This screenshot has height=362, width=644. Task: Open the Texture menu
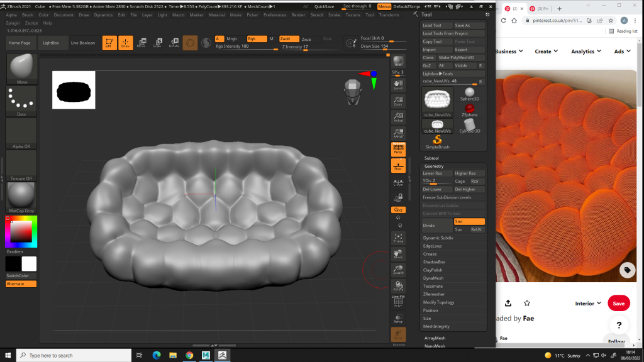[x=352, y=15]
